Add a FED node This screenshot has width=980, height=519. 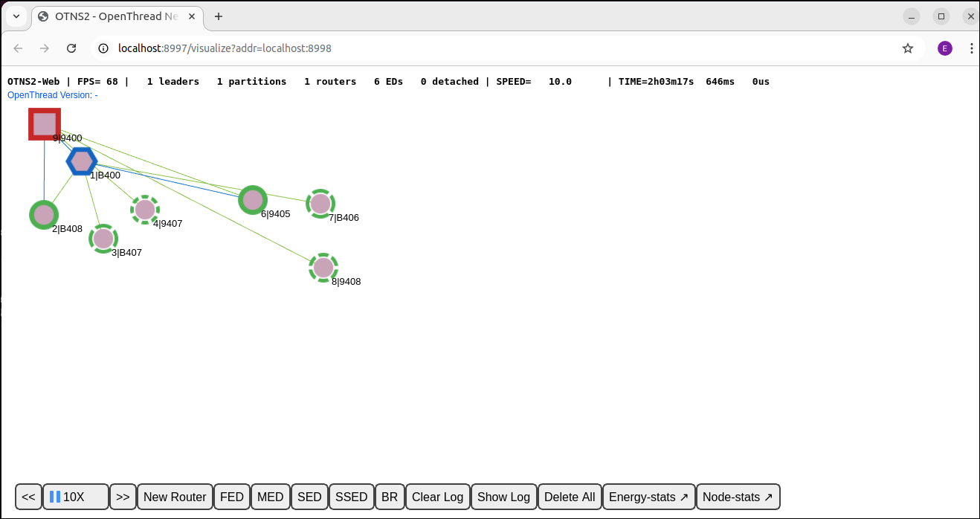tap(232, 497)
